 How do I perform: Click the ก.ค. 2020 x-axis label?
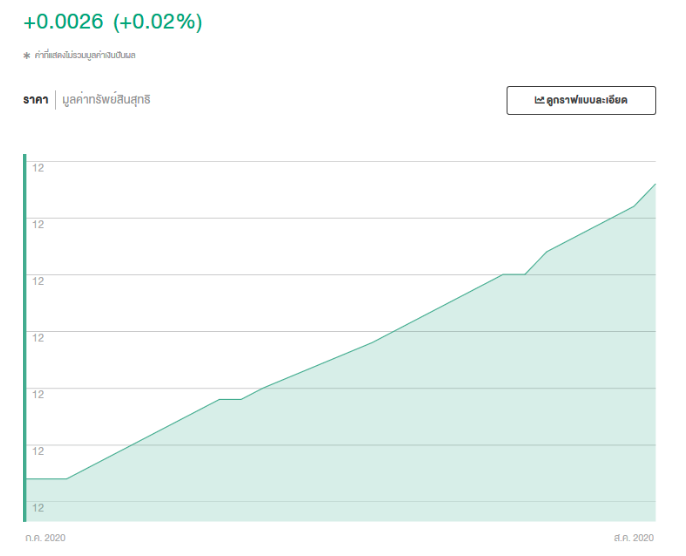[45, 538]
